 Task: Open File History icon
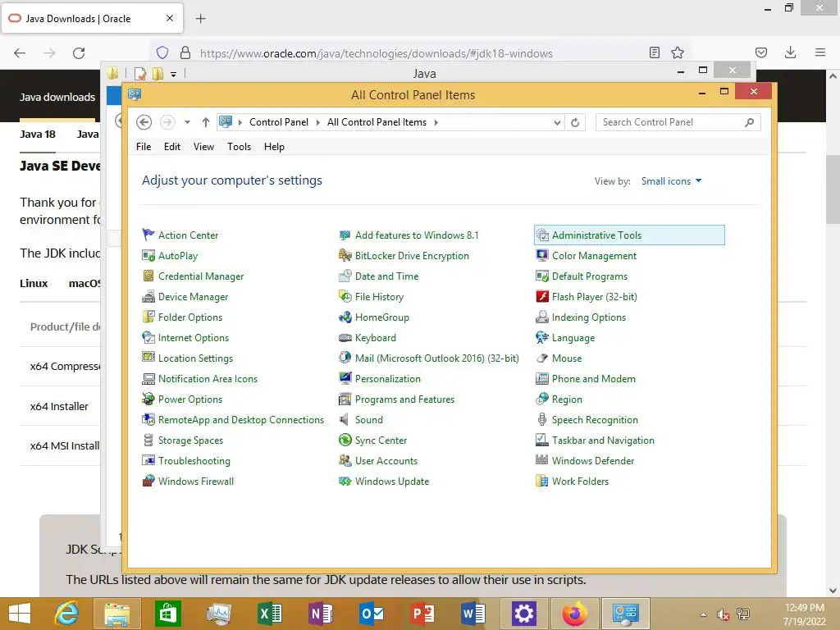pyautogui.click(x=345, y=296)
